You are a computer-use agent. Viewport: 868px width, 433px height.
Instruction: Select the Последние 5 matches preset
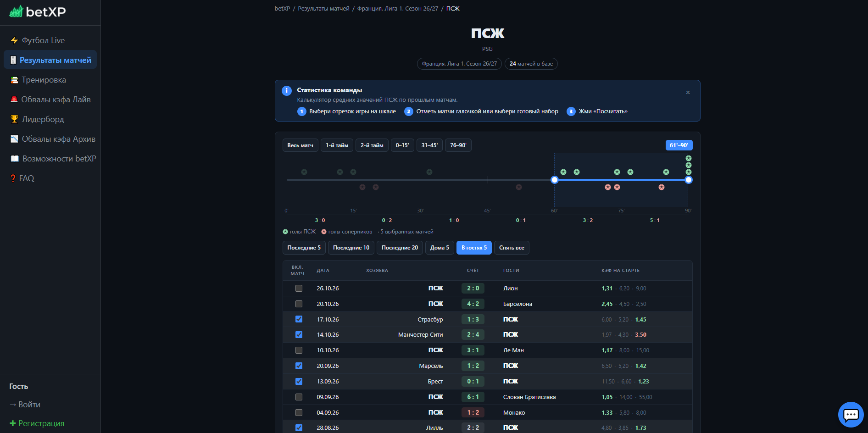coord(304,248)
